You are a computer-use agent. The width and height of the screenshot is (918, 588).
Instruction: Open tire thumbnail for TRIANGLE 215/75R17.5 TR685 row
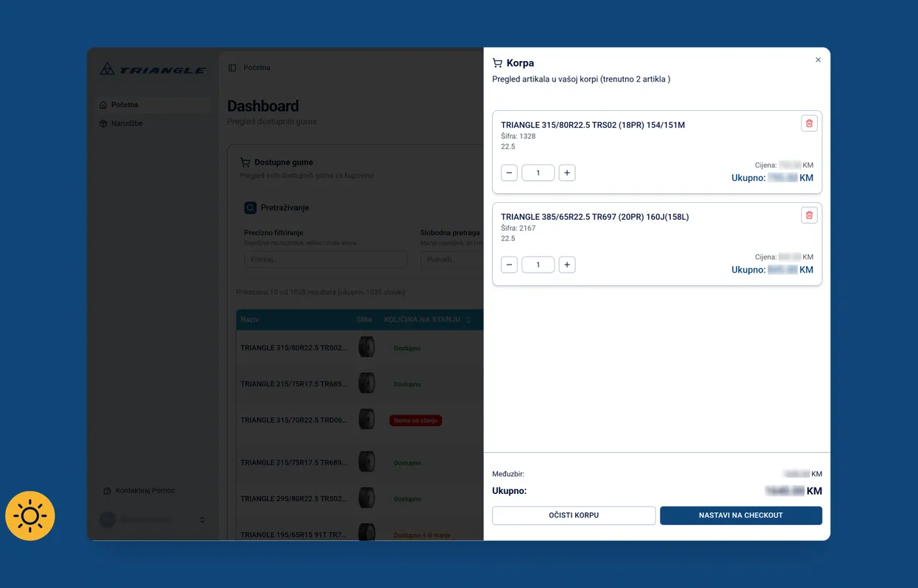[x=366, y=383]
